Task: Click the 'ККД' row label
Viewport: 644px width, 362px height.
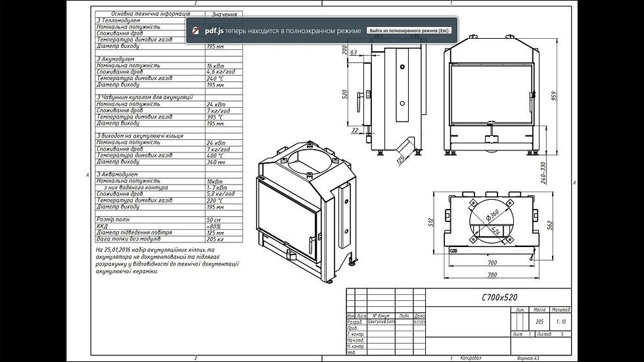Action: (x=102, y=226)
